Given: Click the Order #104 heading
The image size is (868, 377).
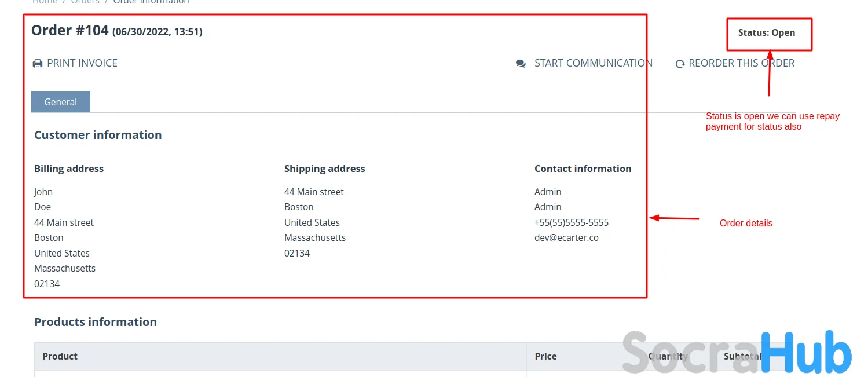Looking at the screenshot, I should pyautogui.click(x=70, y=30).
